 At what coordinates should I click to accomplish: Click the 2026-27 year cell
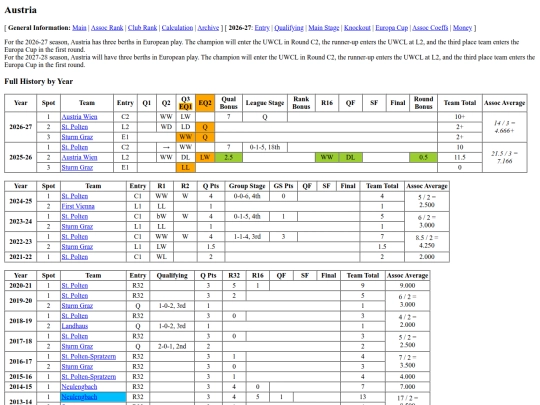coord(21,127)
